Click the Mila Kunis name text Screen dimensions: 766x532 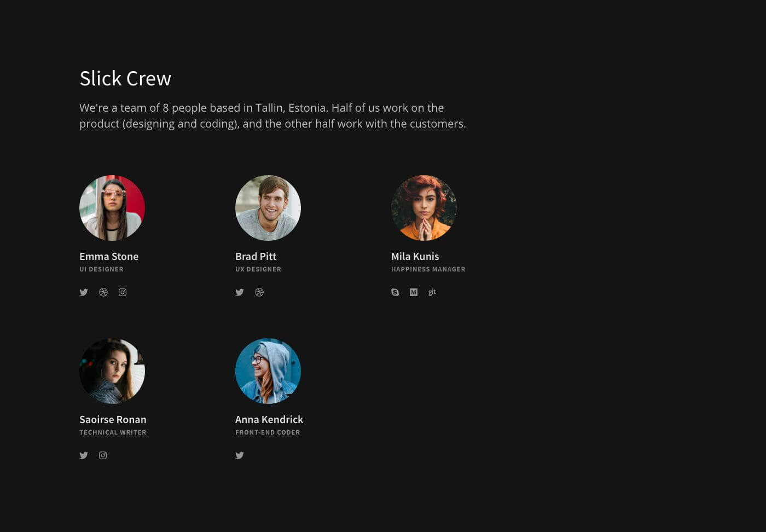[415, 256]
